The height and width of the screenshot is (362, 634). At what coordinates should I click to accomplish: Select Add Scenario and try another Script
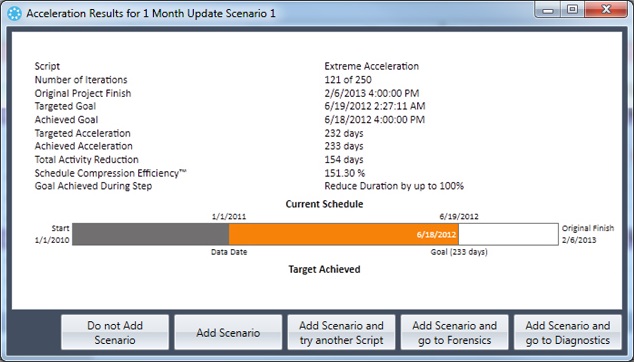point(341,332)
